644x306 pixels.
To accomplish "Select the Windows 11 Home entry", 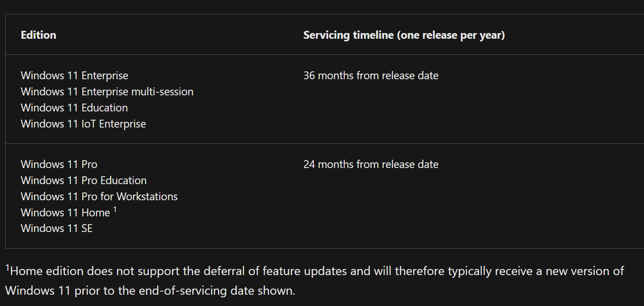I will (65, 213).
